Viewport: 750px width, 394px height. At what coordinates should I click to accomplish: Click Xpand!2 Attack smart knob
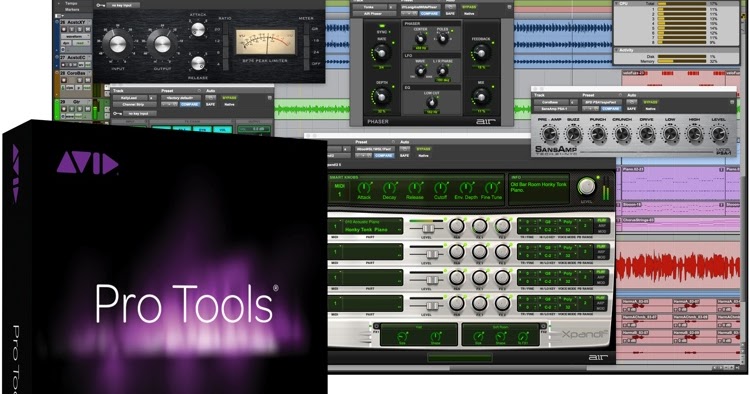[x=364, y=188]
